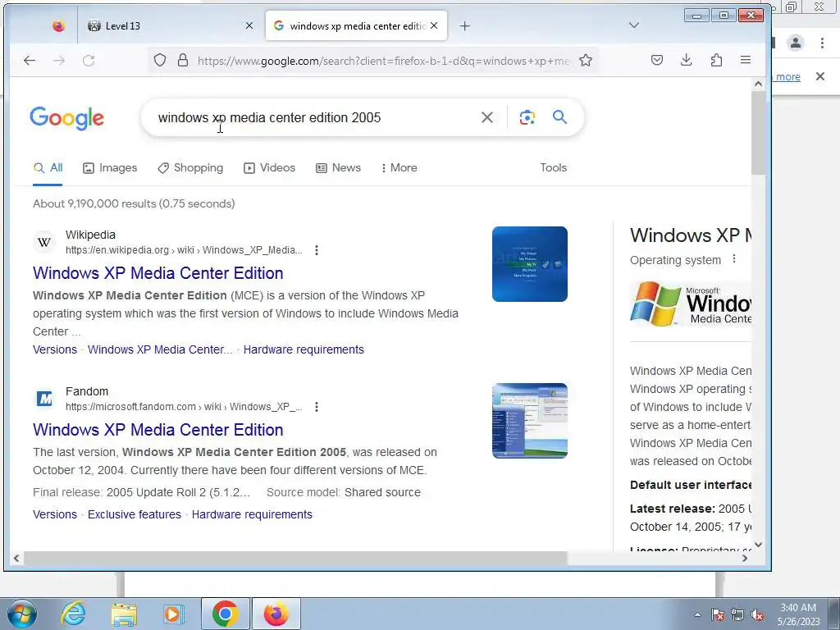Open the Firefox downloads panel
Image resolution: width=840 pixels, height=630 pixels.
point(687,60)
